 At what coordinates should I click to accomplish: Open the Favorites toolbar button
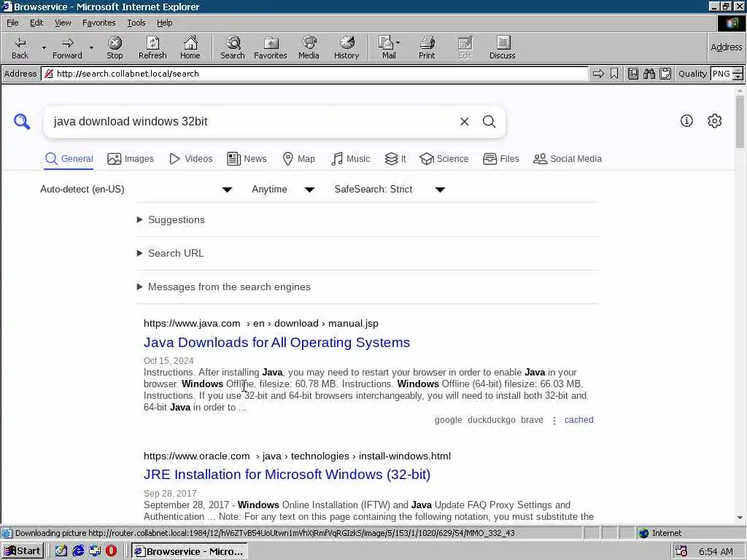(x=271, y=47)
